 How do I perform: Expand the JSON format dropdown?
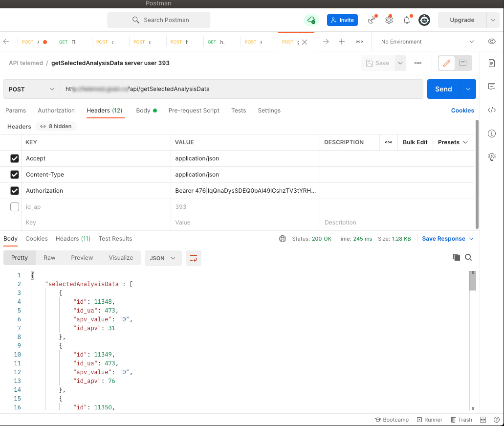coord(163,258)
